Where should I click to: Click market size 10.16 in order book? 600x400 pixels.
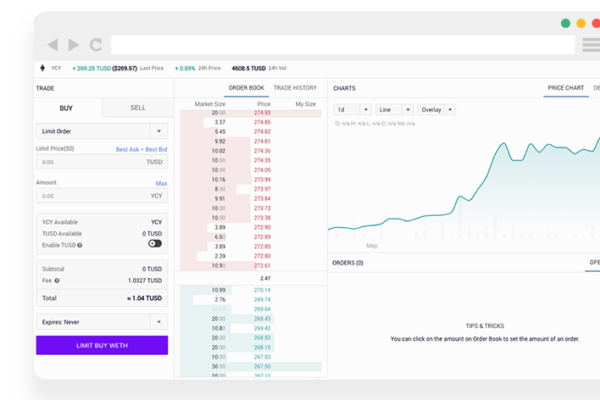tap(218, 180)
